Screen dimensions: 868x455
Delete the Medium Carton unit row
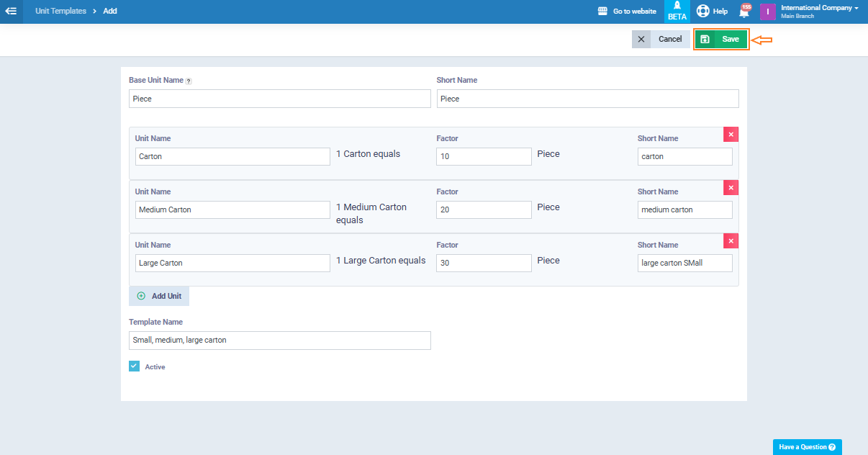(x=731, y=188)
